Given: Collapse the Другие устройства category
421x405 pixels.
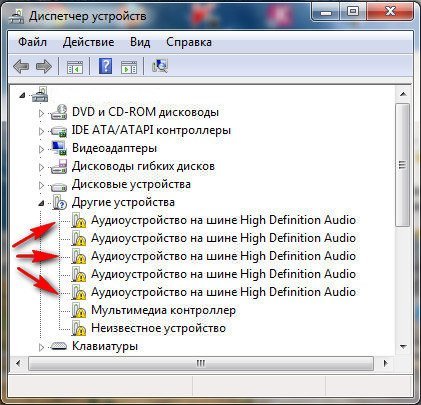Looking at the screenshot, I should coord(41,203).
